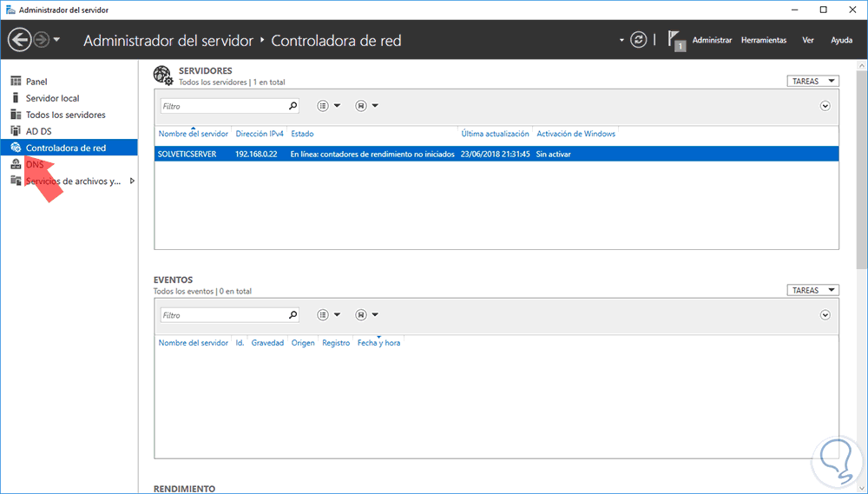868x494 pixels.
Task: Open dropdown arrow left of refresh icon
Action: click(x=621, y=40)
